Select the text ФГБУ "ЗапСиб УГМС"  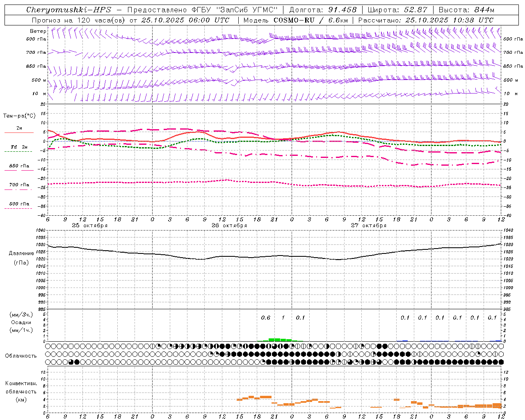pos(235,10)
